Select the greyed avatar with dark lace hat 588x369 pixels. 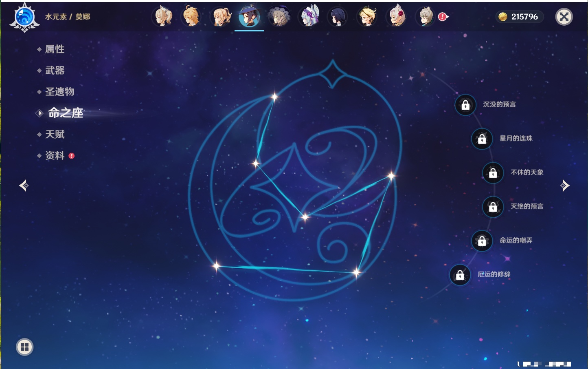tap(279, 17)
